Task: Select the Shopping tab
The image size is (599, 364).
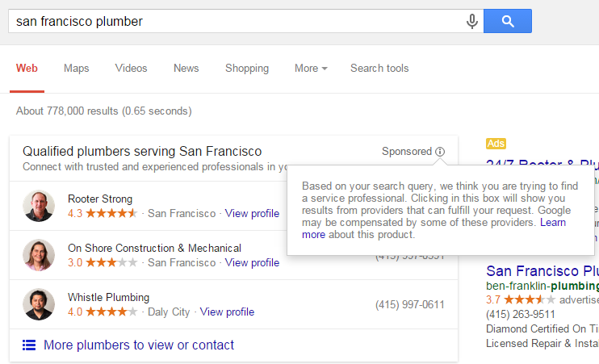Action: pos(247,69)
